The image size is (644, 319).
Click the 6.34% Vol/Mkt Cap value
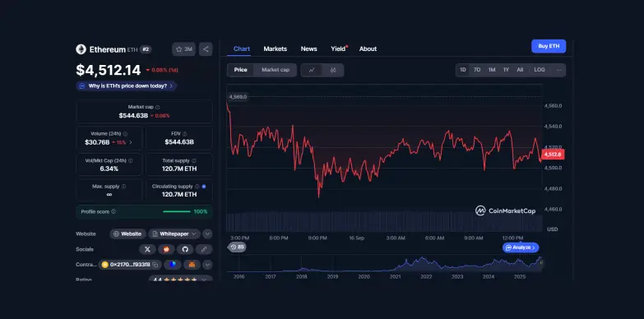tap(109, 169)
